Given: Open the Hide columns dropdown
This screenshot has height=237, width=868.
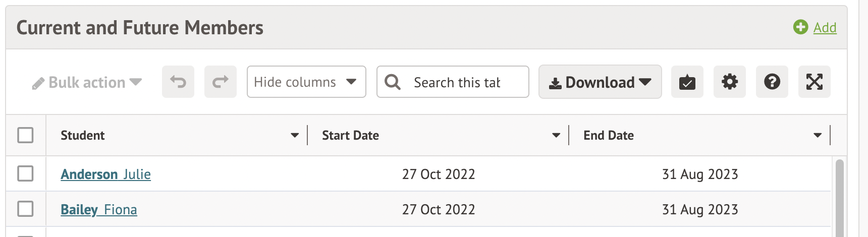Looking at the screenshot, I should click(306, 82).
